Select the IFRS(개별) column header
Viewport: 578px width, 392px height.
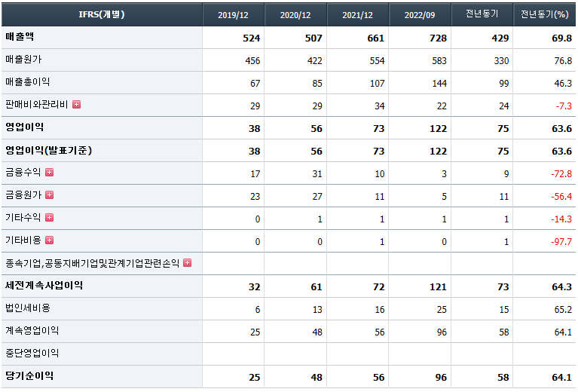pyautogui.click(x=102, y=14)
